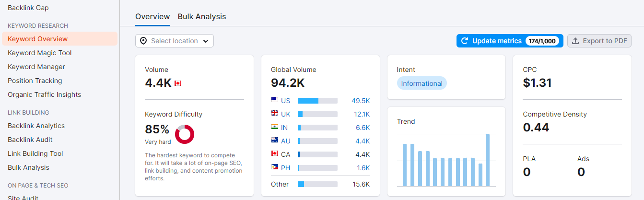Click the Ads label

584,159
